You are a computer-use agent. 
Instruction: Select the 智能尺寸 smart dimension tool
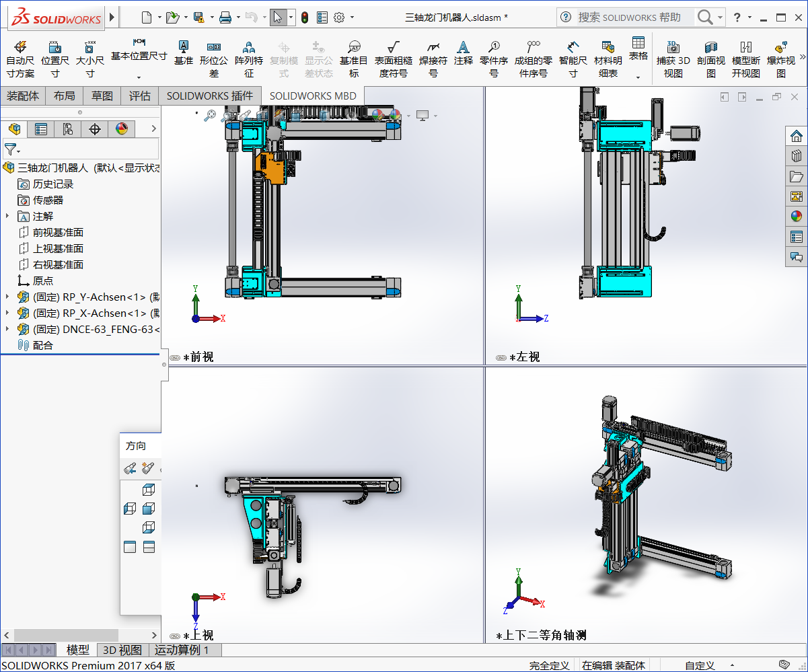[573, 59]
